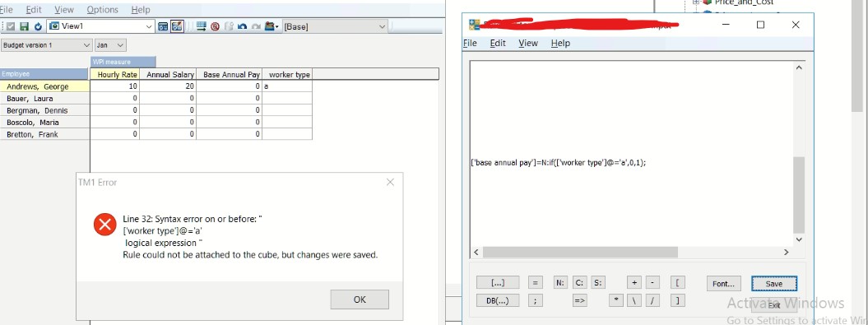Open File menu in cube viewer

point(6,10)
